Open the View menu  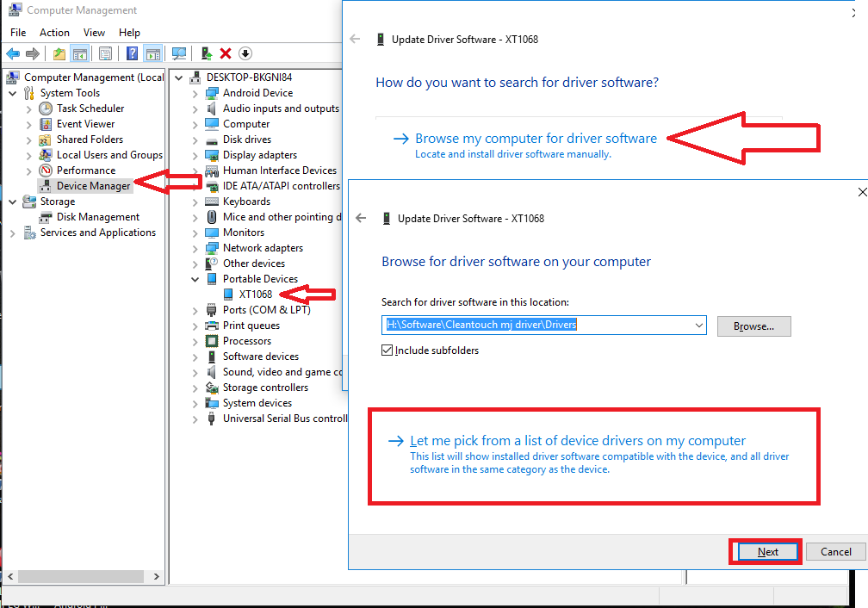[x=95, y=32]
